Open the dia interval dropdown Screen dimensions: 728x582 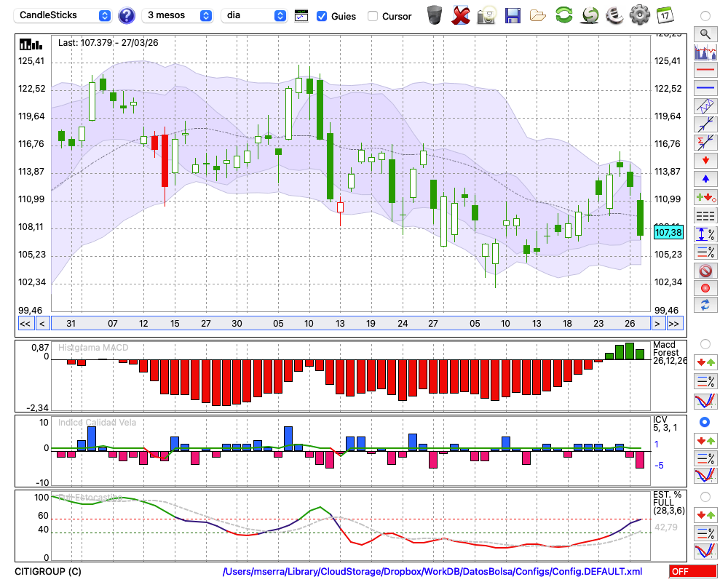click(x=254, y=15)
